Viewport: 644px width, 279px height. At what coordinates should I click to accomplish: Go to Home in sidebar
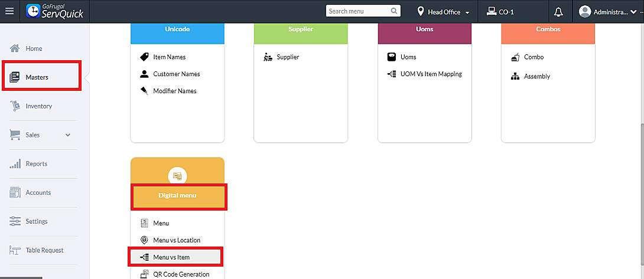[x=34, y=48]
